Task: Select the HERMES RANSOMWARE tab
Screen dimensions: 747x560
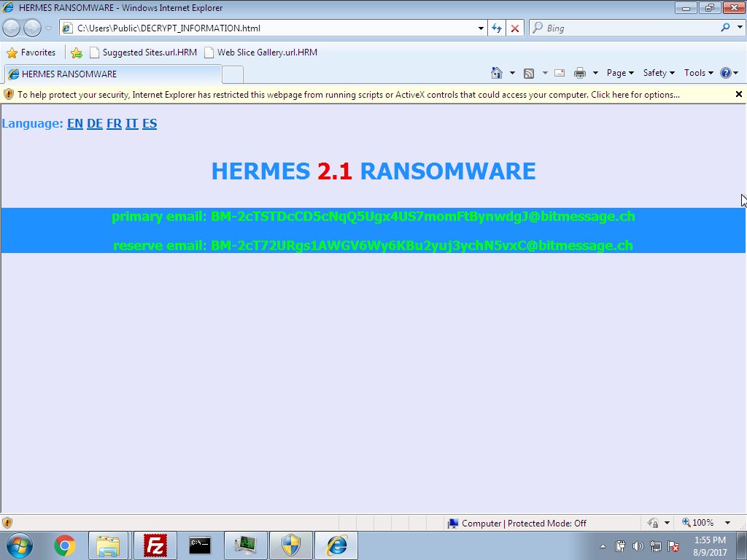Action: pyautogui.click(x=113, y=74)
